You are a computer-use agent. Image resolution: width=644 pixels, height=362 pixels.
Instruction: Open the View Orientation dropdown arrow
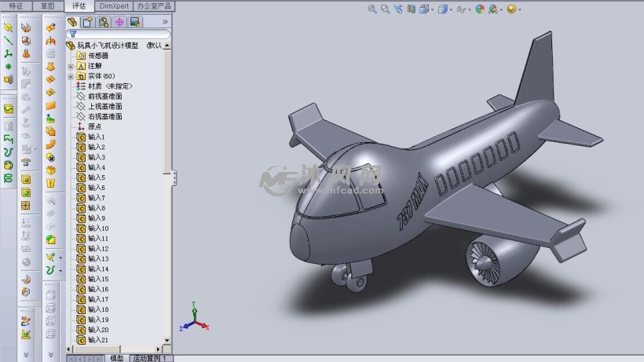pyautogui.click(x=433, y=10)
